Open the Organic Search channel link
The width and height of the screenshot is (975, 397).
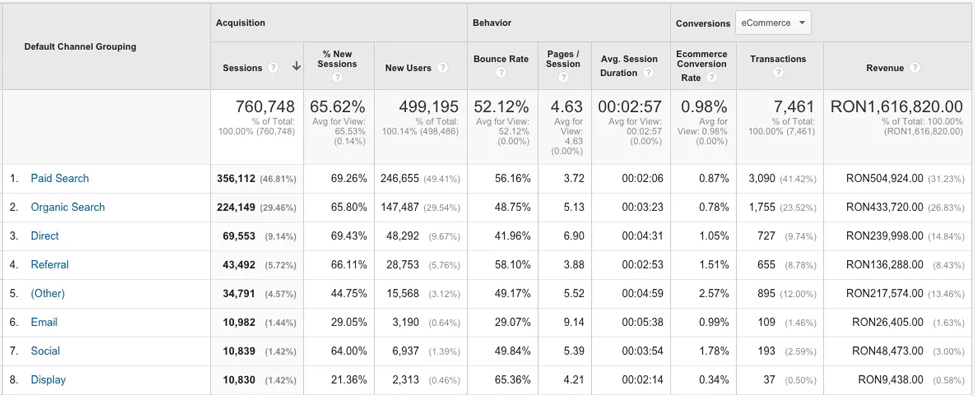(x=68, y=207)
